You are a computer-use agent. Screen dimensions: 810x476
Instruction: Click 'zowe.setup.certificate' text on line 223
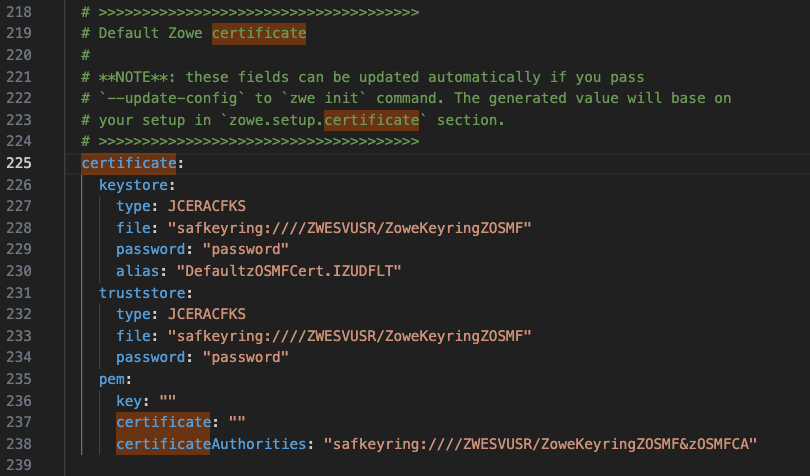click(x=324, y=120)
